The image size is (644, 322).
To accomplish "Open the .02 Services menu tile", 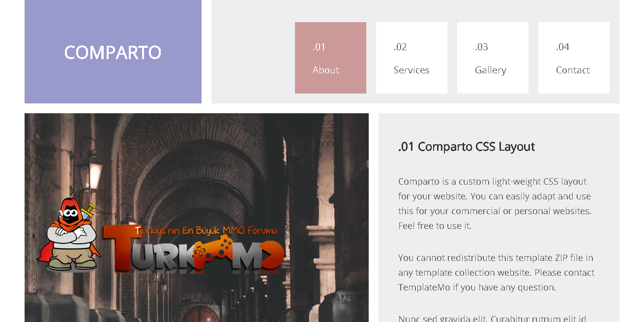I will [411, 58].
